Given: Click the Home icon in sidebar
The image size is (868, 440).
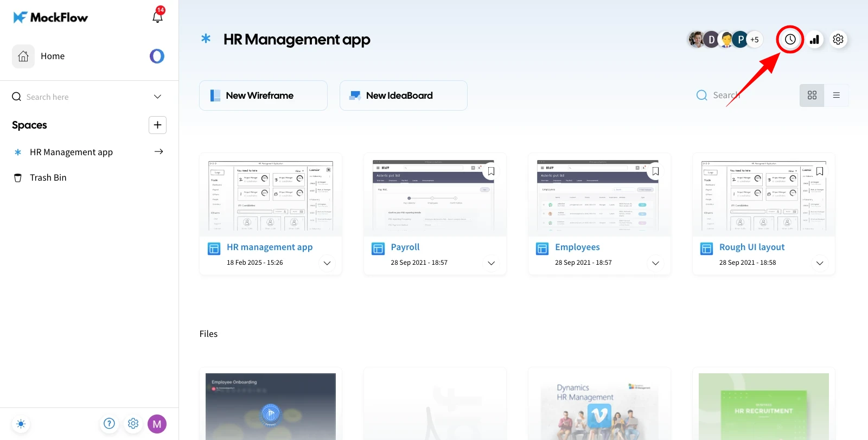Looking at the screenshot, I should click(x=23, y=56).
